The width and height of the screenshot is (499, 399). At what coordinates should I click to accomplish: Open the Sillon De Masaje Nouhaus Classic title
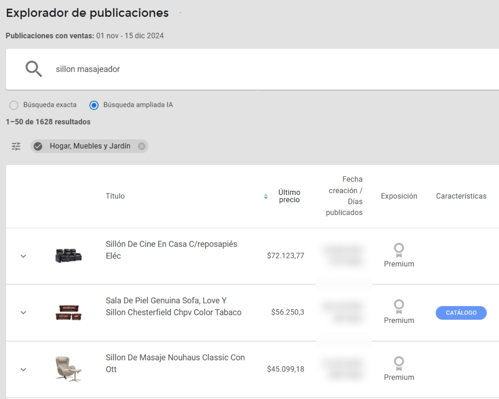pos(175,363)
